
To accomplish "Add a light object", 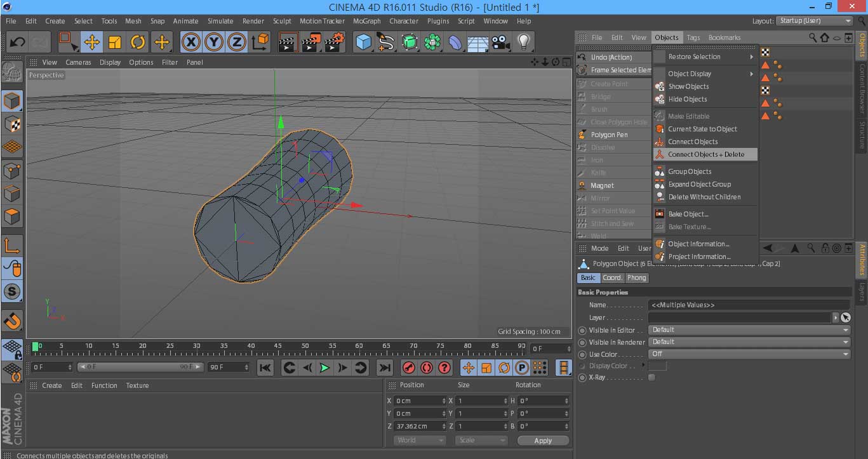I will tap(523, 43).
